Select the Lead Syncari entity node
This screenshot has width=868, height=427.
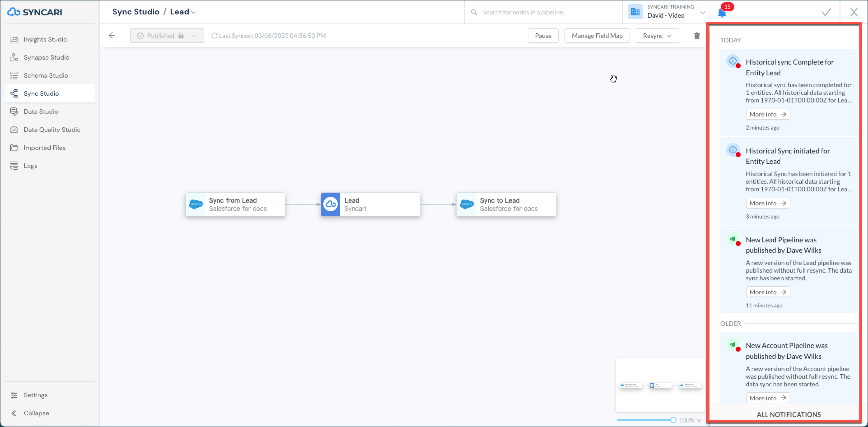(x=370, y=204)
